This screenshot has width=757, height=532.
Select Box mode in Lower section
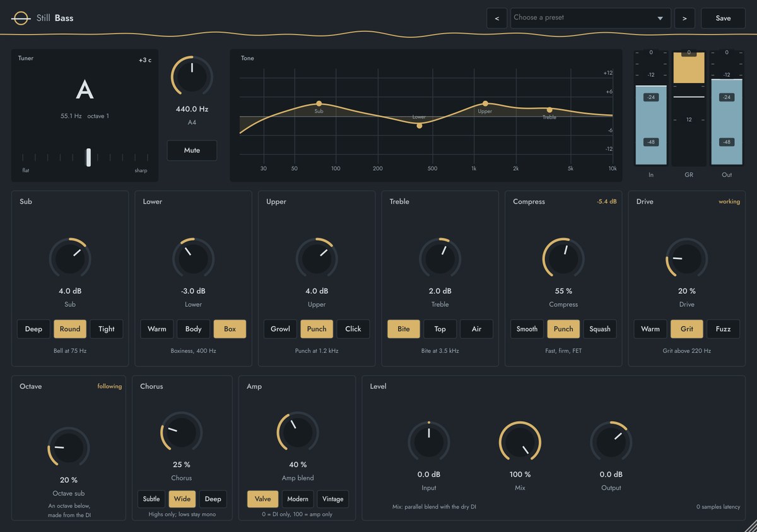click(x=230, y=329)
